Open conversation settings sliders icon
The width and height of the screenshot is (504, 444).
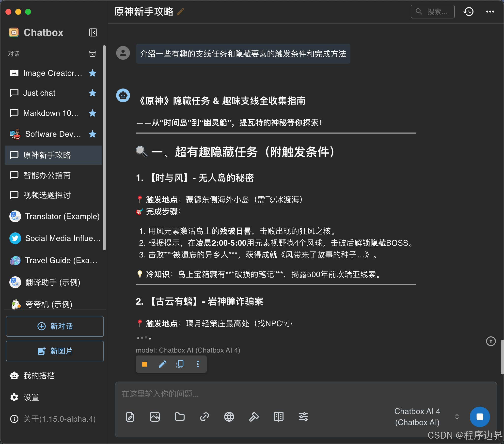(x=303, y=417)
